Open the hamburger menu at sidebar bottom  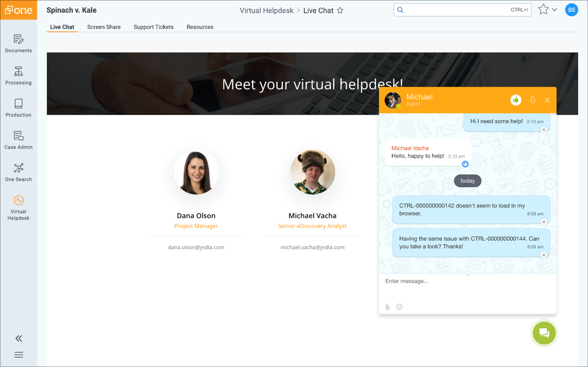coord(18,354)
